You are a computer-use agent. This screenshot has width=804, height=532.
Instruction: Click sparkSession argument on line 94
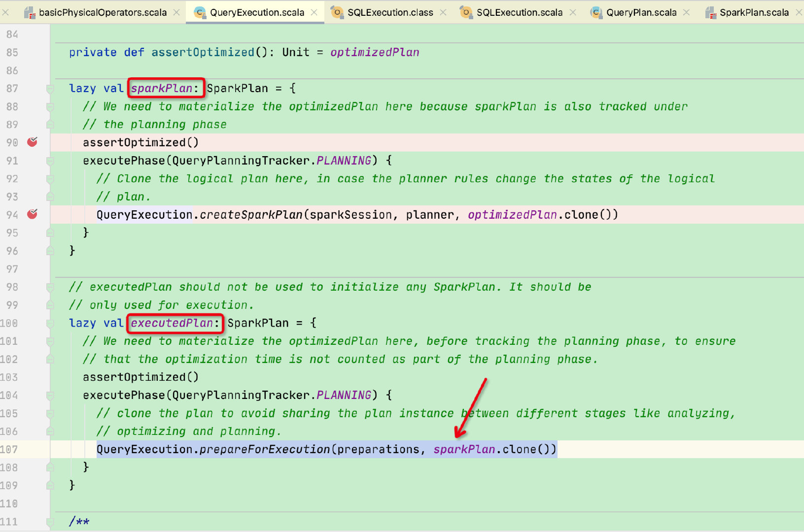pos(351,215)
